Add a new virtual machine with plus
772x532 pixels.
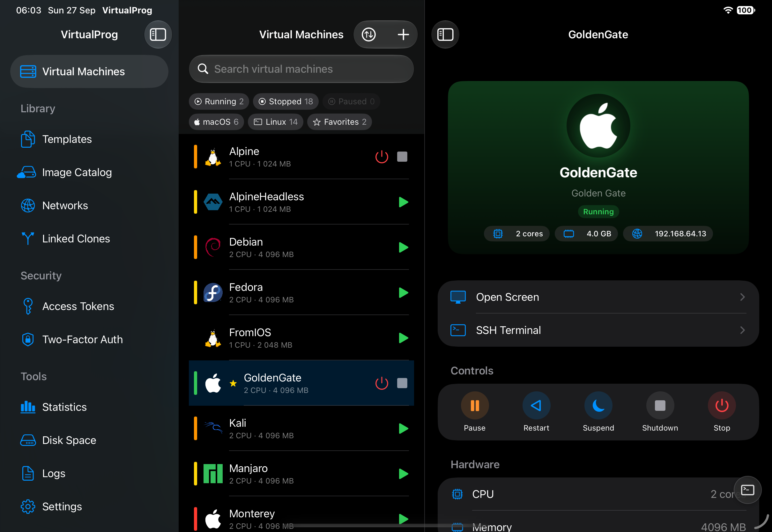coord(403,35)
